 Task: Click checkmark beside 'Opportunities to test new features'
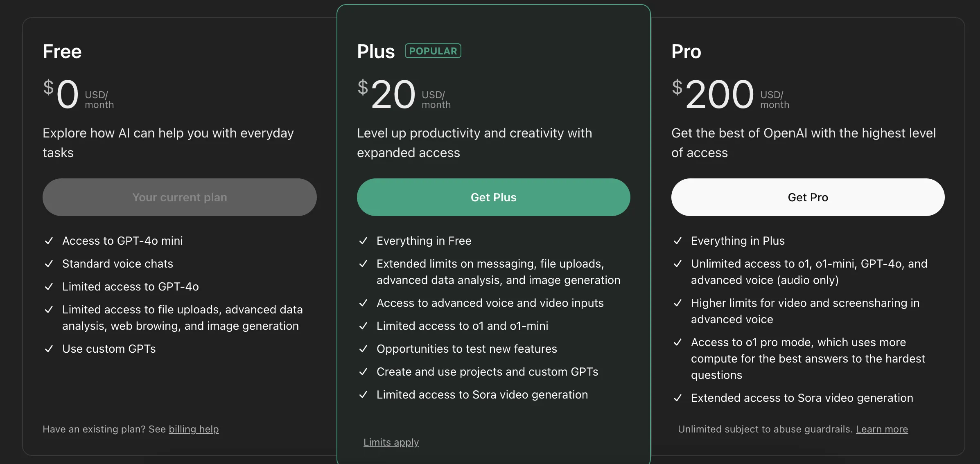363,349
